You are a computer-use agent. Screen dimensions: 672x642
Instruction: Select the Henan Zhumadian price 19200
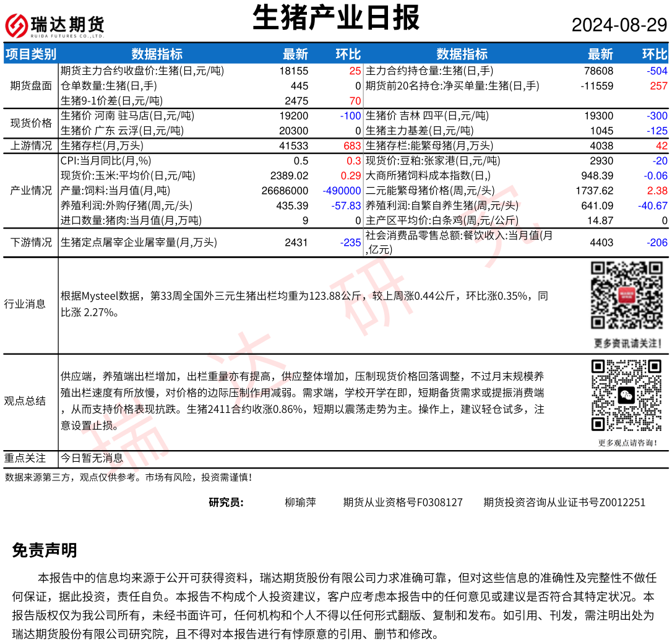(293, 116)
